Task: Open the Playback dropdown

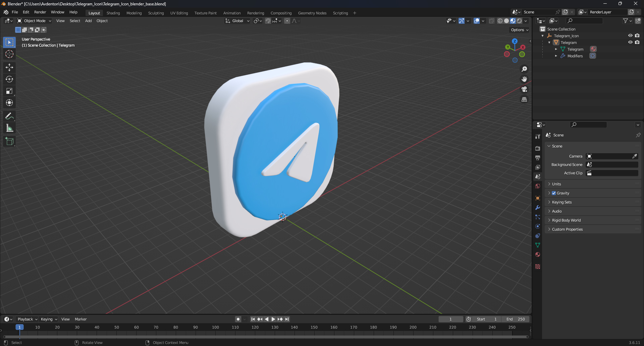Action: pos(27,319)
